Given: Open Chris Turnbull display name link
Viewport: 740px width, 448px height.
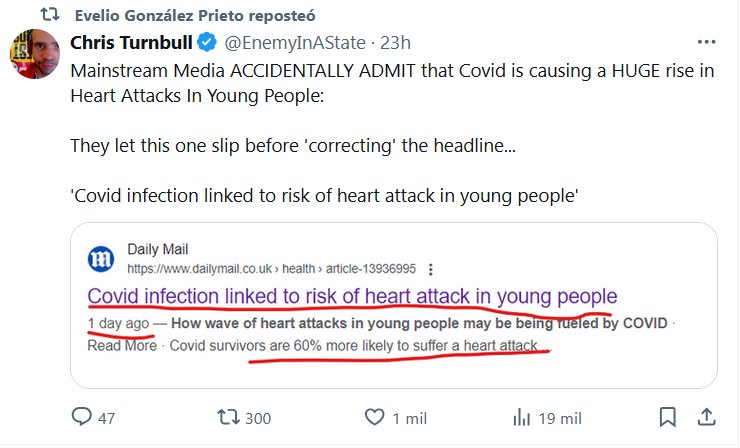Looking at the screenshot, I should point(132,44).
